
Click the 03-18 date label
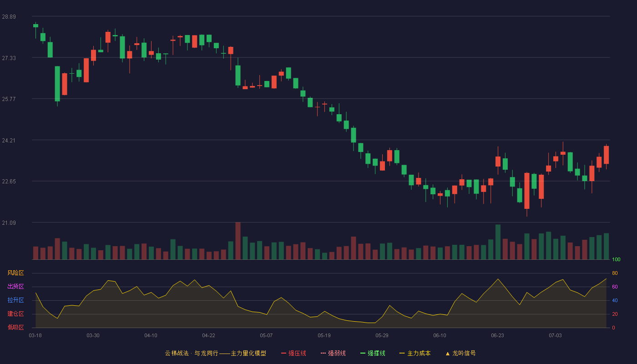(x=35, y=335)
